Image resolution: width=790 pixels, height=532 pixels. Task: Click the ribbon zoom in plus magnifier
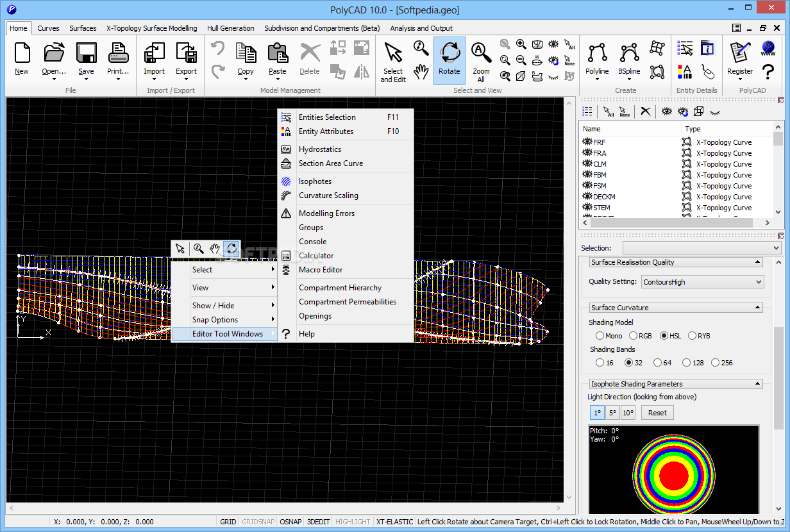[x=521, y=44]
